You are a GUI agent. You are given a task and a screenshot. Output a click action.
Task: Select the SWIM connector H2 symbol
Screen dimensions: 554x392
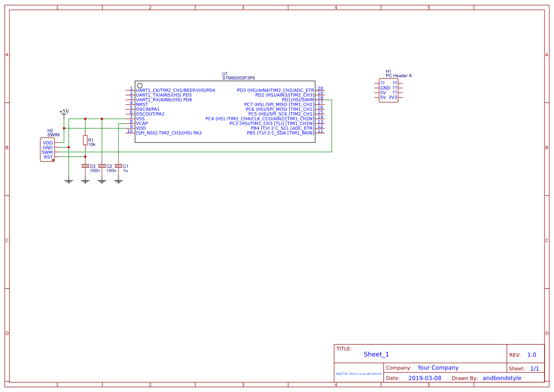tap(47, 149)
